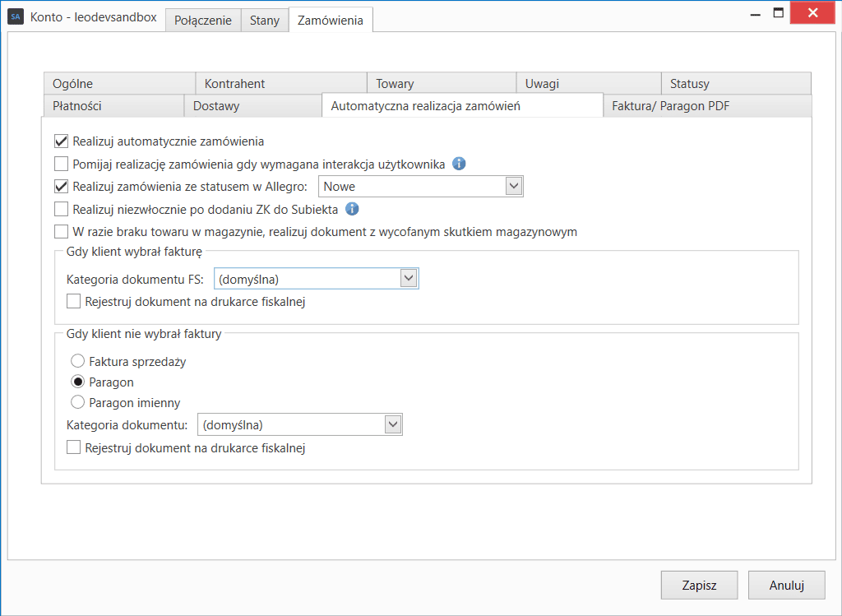Enable 'Realizuj niezwłocznie po dodaniu ZK do Subiekta'
This screenshot has width=842, height=616.
(61, 209)
